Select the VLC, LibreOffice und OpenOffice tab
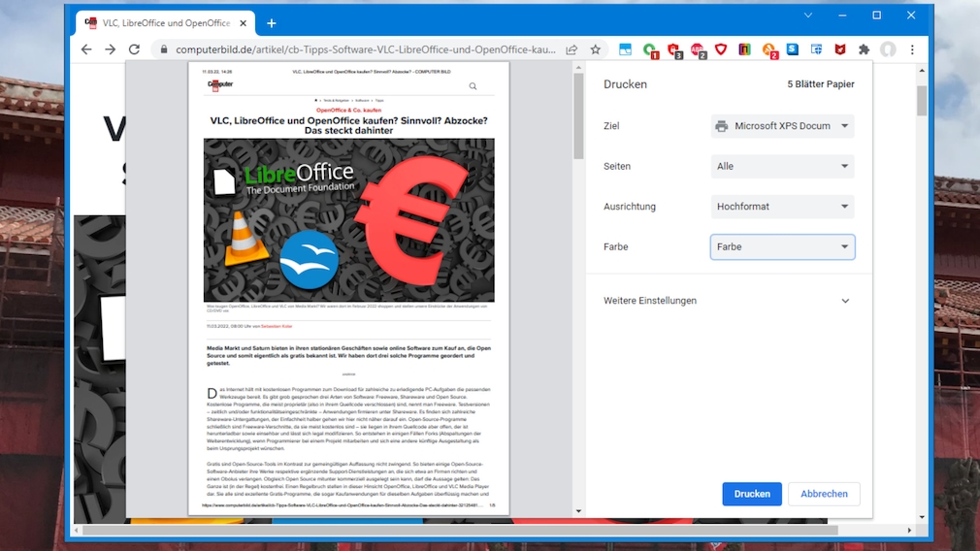980x551 pixels. tap(166, 23)
